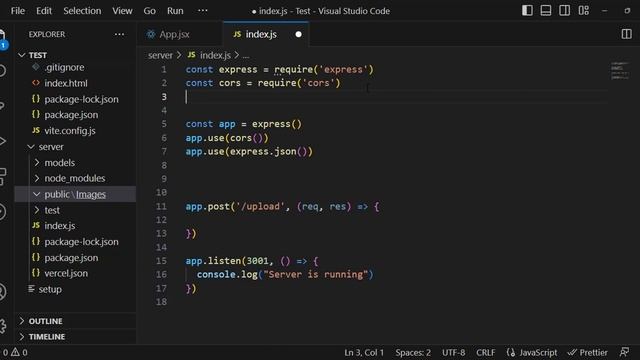The image size is (640, 360).
Task: Open notifications icon in status bar
Action: point(624,352)
